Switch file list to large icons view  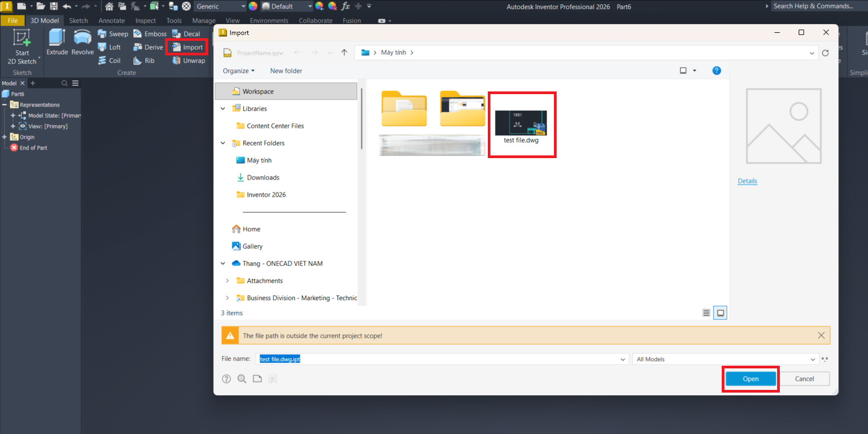pos(720,313)
